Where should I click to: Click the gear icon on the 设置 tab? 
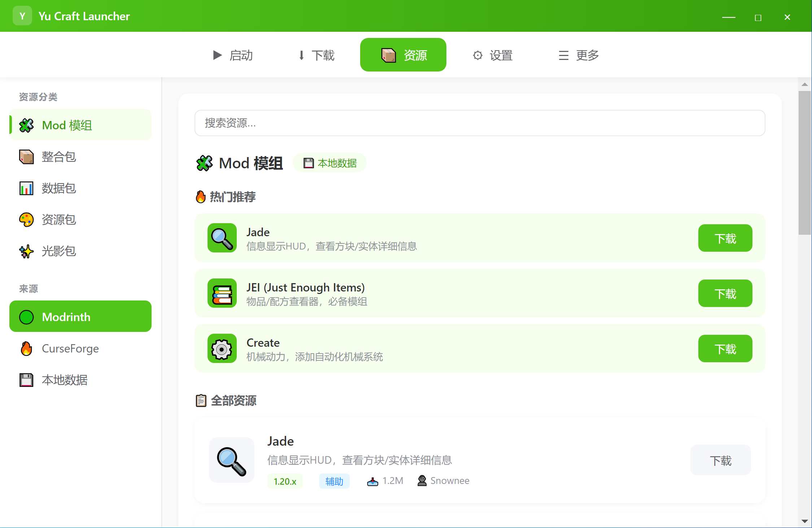[x=477, y=55]
